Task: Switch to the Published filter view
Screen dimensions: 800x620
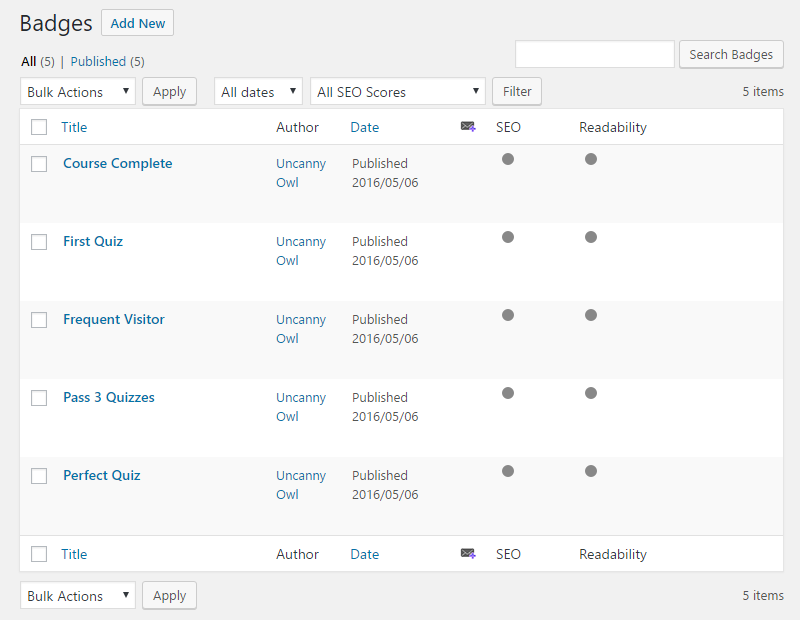Action: pyautogui.click(x=98, y=61)
